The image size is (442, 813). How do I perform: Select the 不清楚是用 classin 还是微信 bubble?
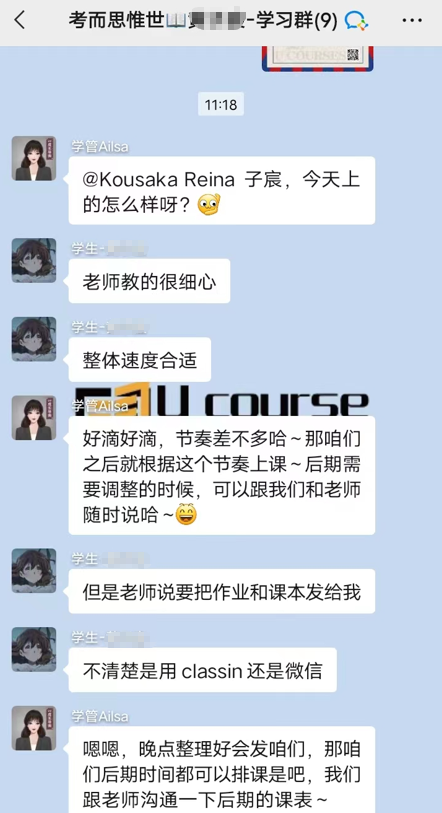203,670
